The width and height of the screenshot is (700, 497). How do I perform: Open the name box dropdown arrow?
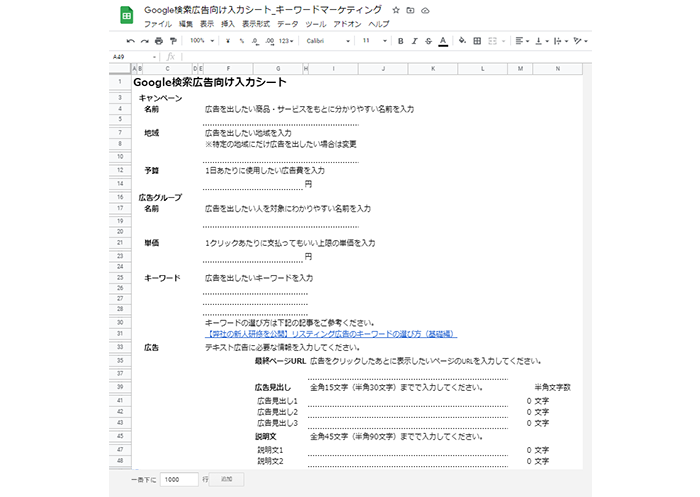tap(154, 57)
